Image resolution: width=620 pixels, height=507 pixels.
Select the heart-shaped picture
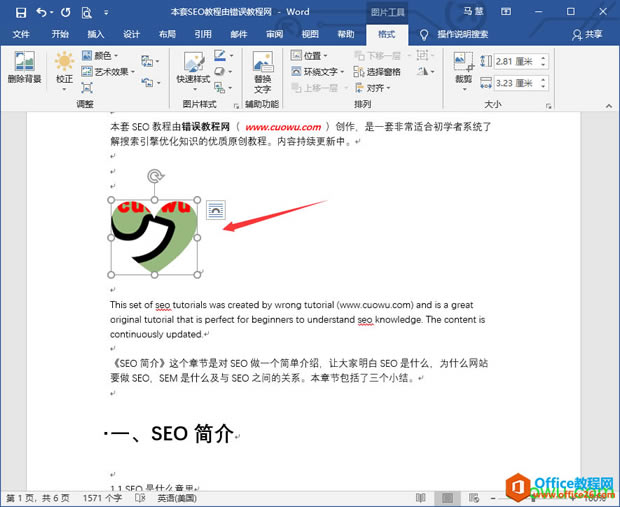tap(154, 237)
